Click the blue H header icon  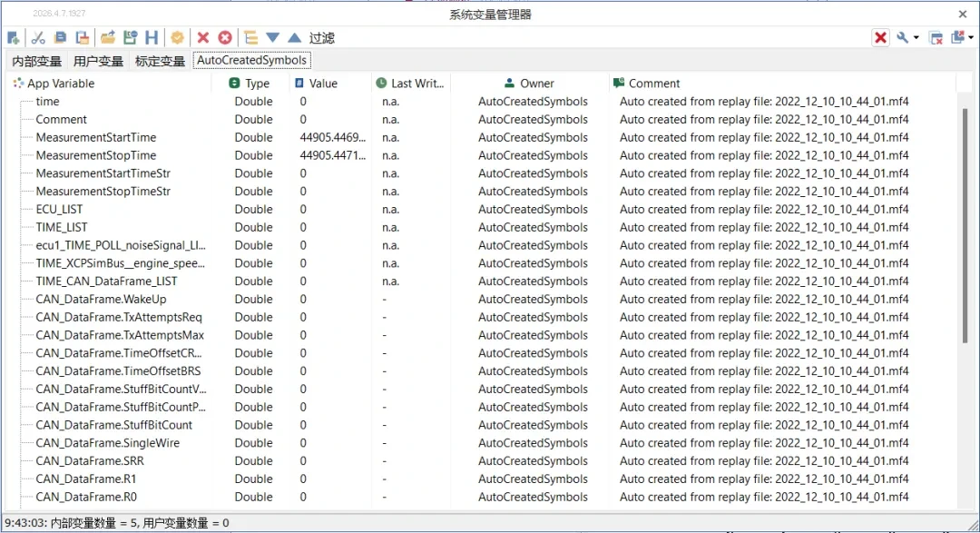[152, 37]
